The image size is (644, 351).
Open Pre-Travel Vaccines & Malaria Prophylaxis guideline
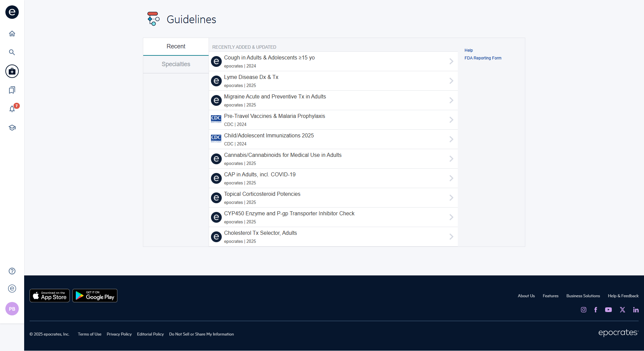coord(274,116)
